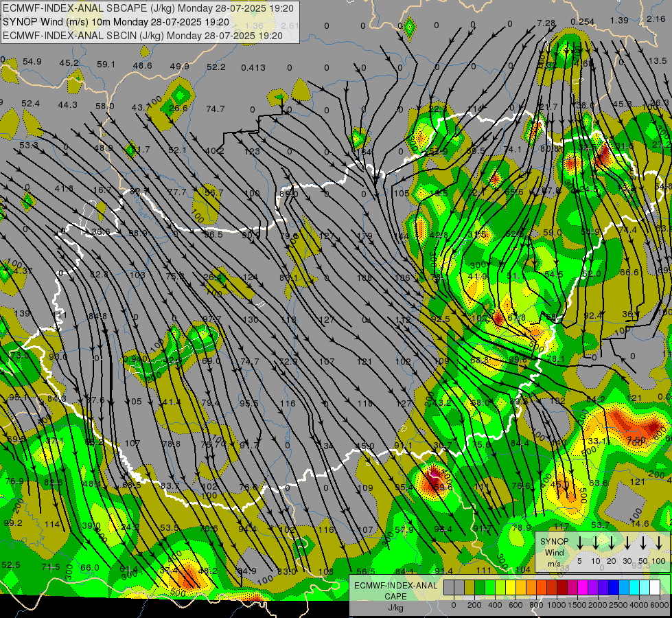Select the SBCIN title line in header
This screenshot has height=618, width=672.
(x=143, y=36)
